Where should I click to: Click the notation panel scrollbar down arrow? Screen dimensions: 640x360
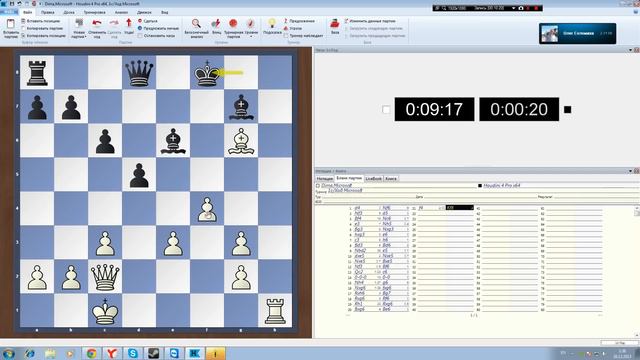[637, 335]
